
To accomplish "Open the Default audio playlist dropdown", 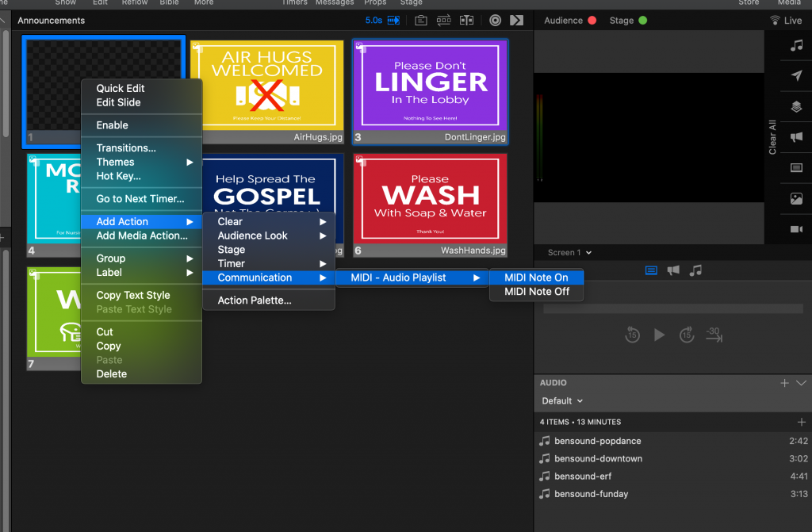I will coord(562,401).
